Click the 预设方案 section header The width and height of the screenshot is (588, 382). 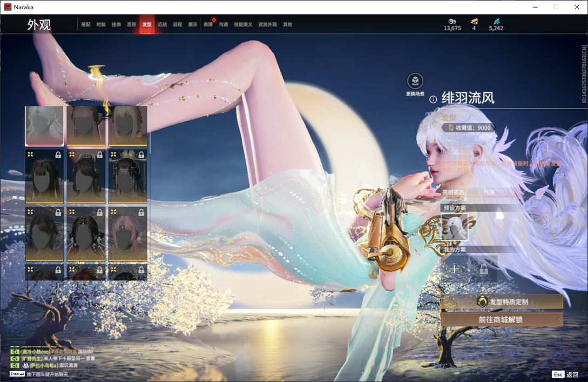(x=455, y=208)
